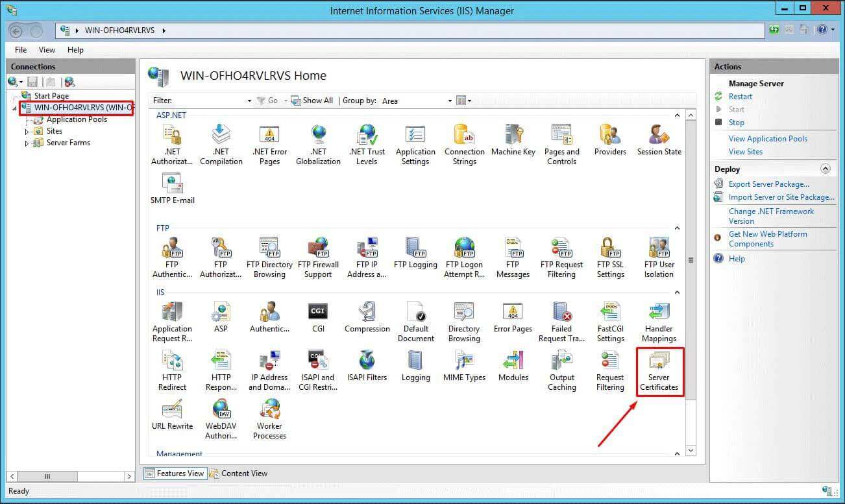
Task: Open the SMTP E-mail feature
Action: click(x=172, y=189)
